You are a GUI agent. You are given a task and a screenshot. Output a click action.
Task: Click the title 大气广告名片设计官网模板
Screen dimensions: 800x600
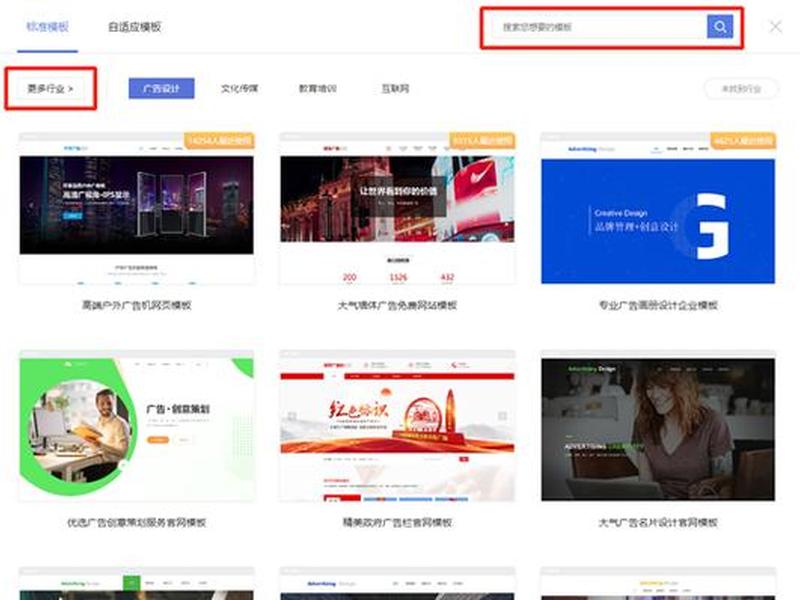click(x=658, y=522)
